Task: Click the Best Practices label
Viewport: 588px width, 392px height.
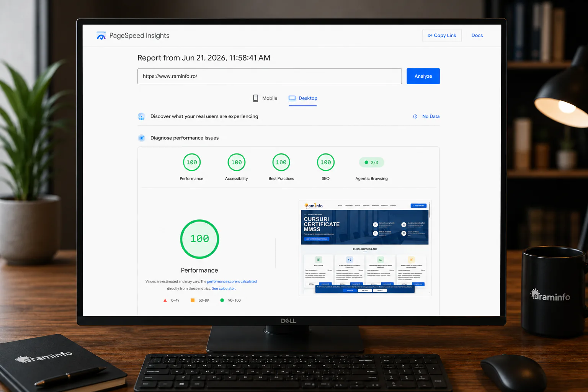Action: point(281,178)
